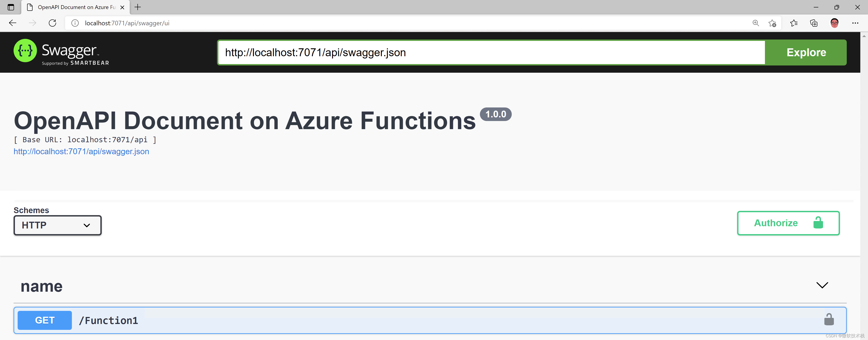Click the Explore button
868x340 pixels.
806,52
